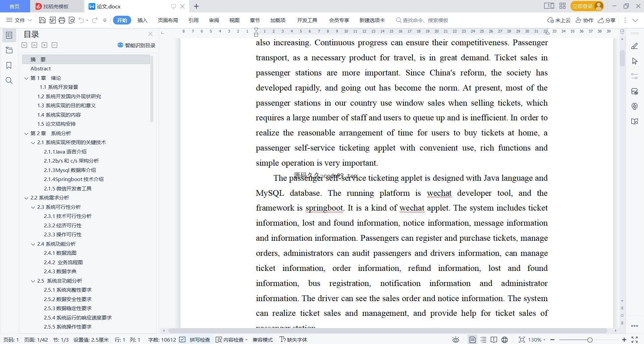Open the search icon in left sidebar
The width and height of the screenshot is (644, 344).
click(x=9, y=80)
